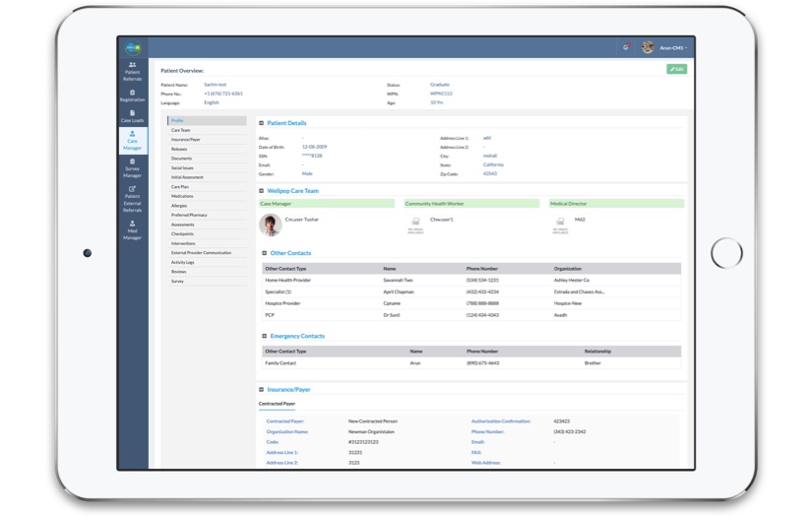Open the Releases menu item
The height and width of the screenshot is (517, 812).
pos(207,149)
